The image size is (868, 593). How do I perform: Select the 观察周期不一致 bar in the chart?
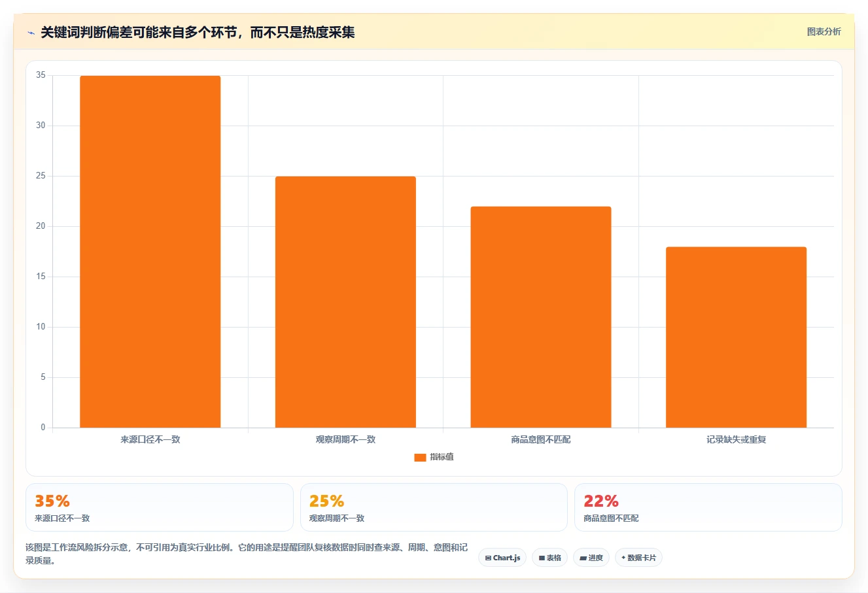pyautogui.click(x=345, y=302)
